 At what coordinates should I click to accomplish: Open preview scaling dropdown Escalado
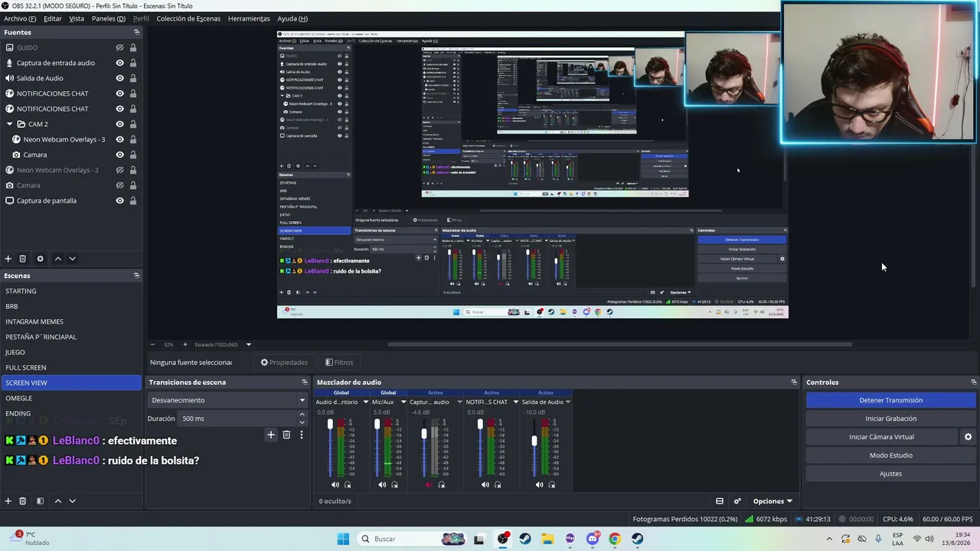pos(248,344)
